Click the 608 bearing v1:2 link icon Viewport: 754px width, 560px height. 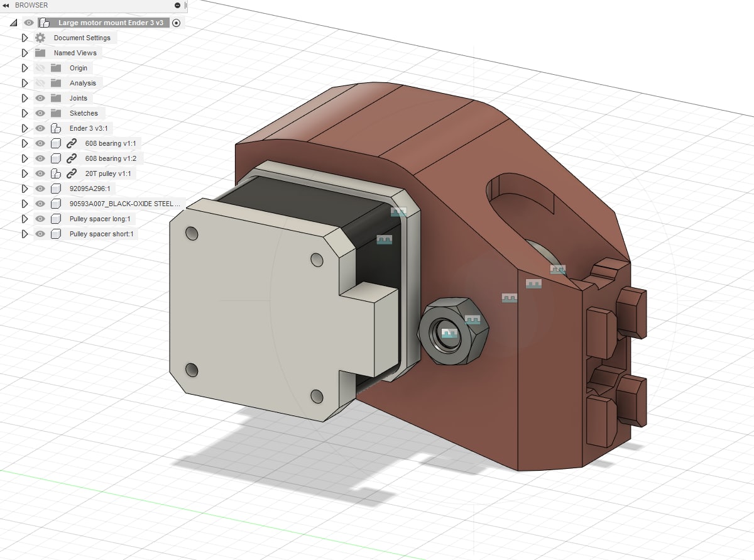[x=72, y=158]
